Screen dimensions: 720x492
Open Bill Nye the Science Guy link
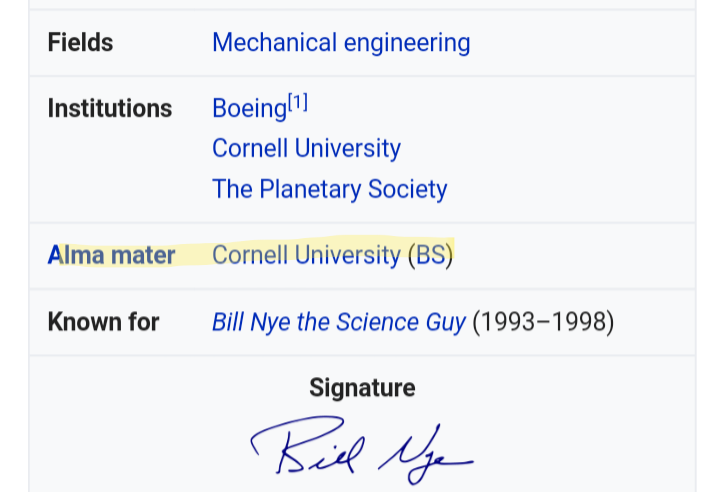[x=338, y=322]
